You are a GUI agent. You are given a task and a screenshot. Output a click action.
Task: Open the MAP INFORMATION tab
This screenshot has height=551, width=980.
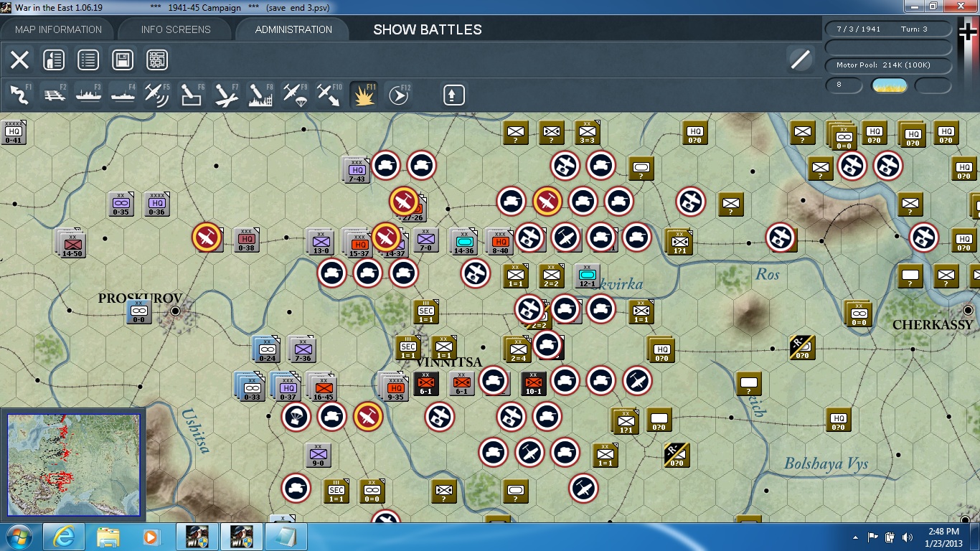click(x=59, y=29)
